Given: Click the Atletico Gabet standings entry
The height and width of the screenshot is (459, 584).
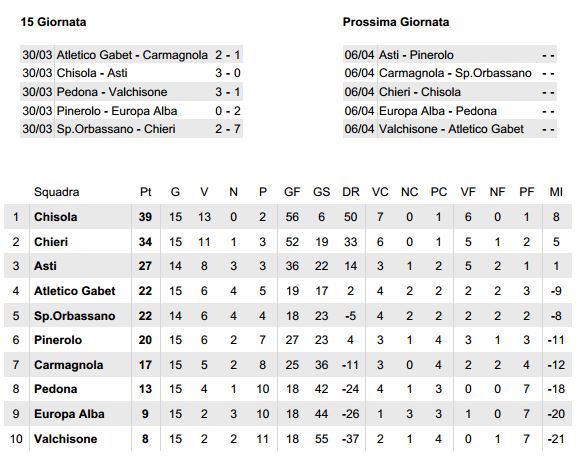Looking at the screenshot, I should [74, 291].
